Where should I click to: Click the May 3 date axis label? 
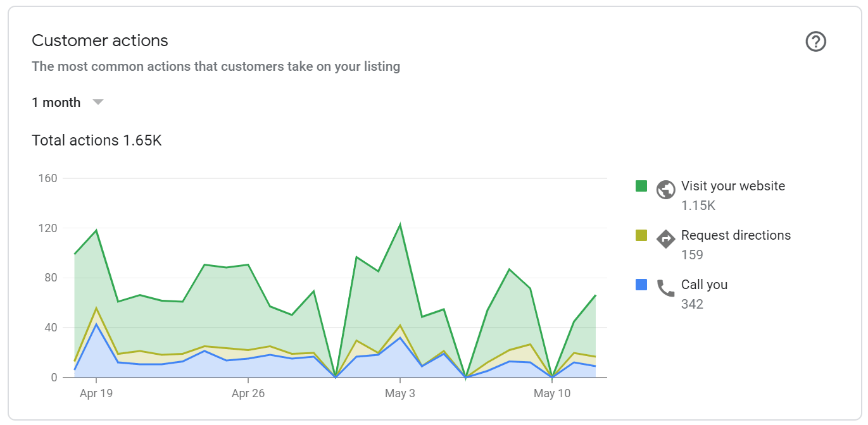click(x=400, y=393)
